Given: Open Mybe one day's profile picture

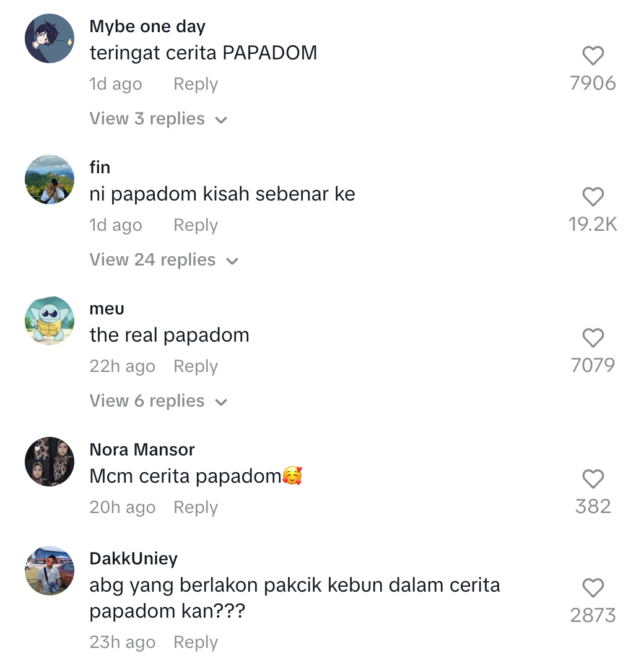Looking at the screenshot, I should (50, 38).
